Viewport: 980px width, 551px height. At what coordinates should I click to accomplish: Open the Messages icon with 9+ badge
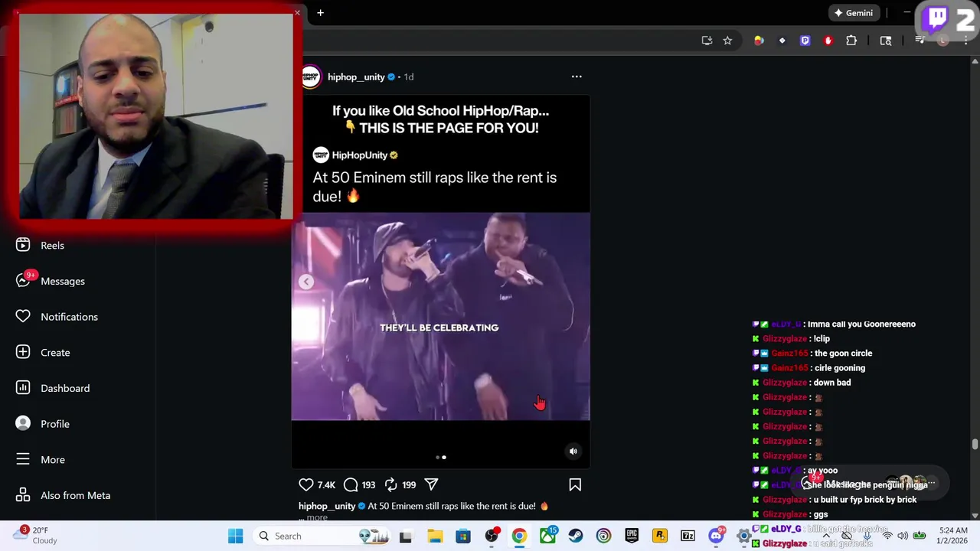pos(23,281)
